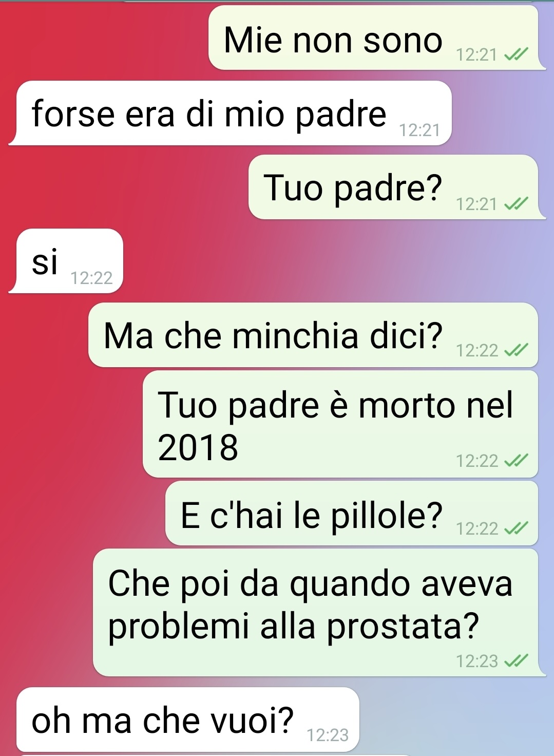This screenshot has height=756, width=554.
Task: Select the 'problemi alla prostata?' message bubble
Action: 315,612
